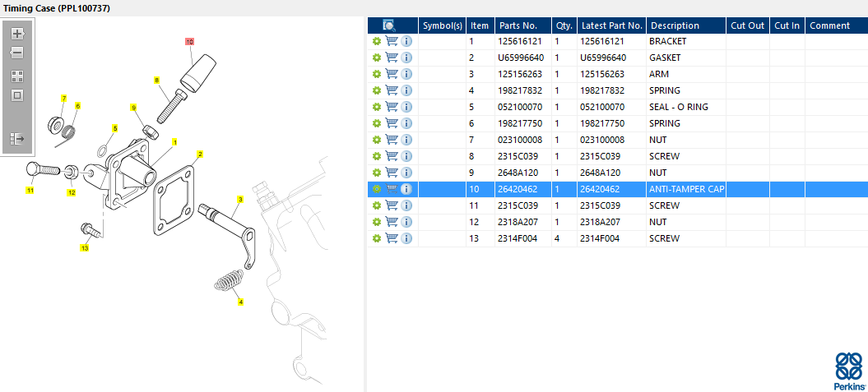Click the list export arrow icon in diagram toolbar

click(x=18, y=138)
